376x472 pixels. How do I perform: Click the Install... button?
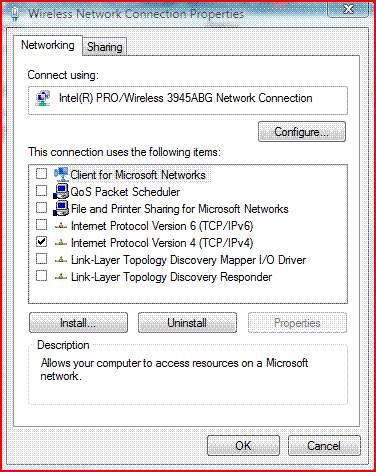(x=78, y=323)
